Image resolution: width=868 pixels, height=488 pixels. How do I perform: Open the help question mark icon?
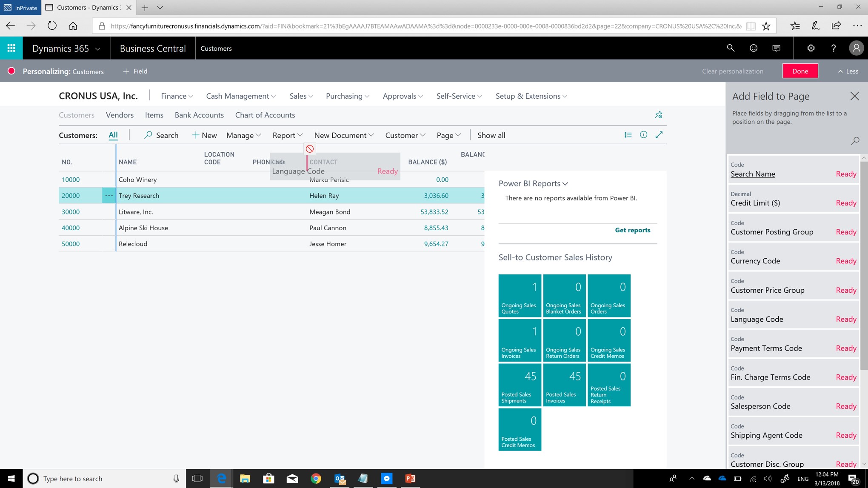point(834,48)
